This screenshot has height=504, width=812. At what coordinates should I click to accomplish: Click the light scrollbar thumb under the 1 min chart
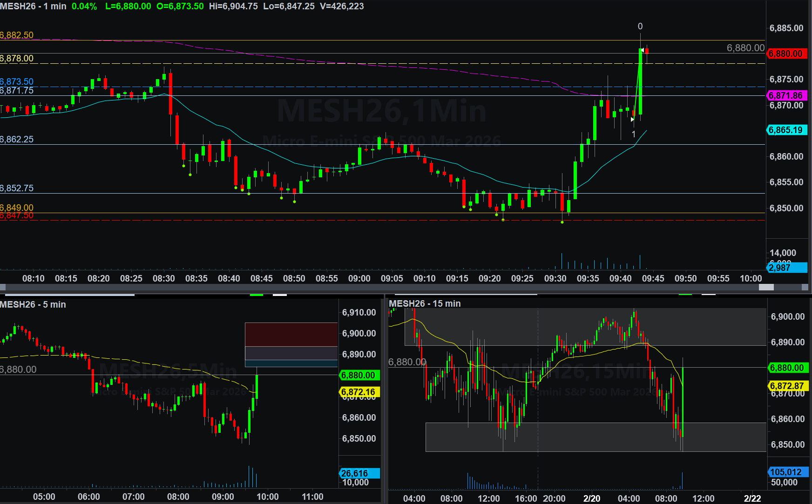pyautogui.click(x=766, y=288)
